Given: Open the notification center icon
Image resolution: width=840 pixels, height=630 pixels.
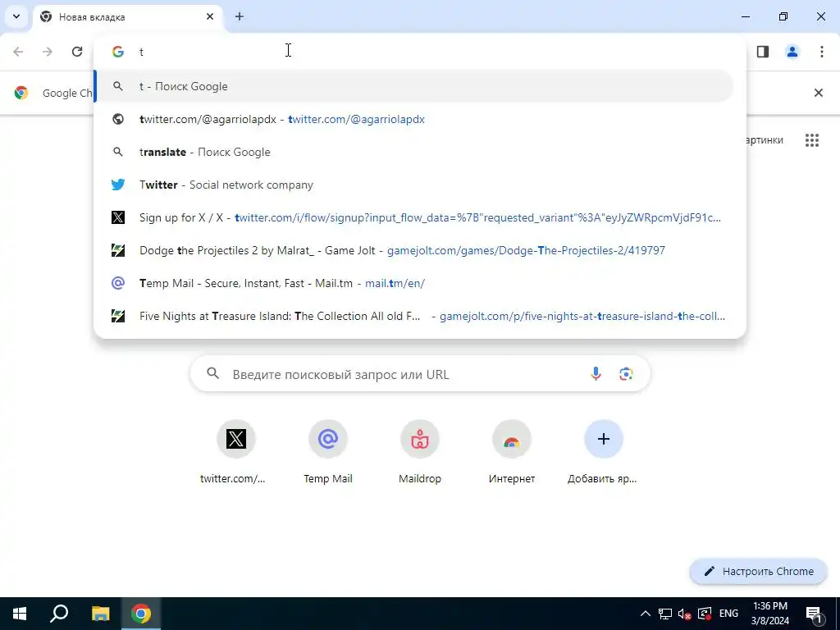Looking at the screenshot, I should click(814, 614).
